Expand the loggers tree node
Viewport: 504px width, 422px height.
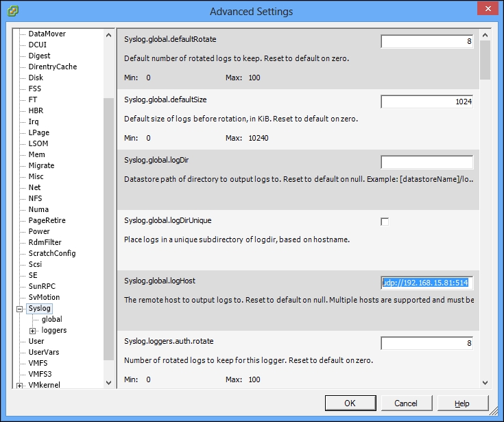32,331
